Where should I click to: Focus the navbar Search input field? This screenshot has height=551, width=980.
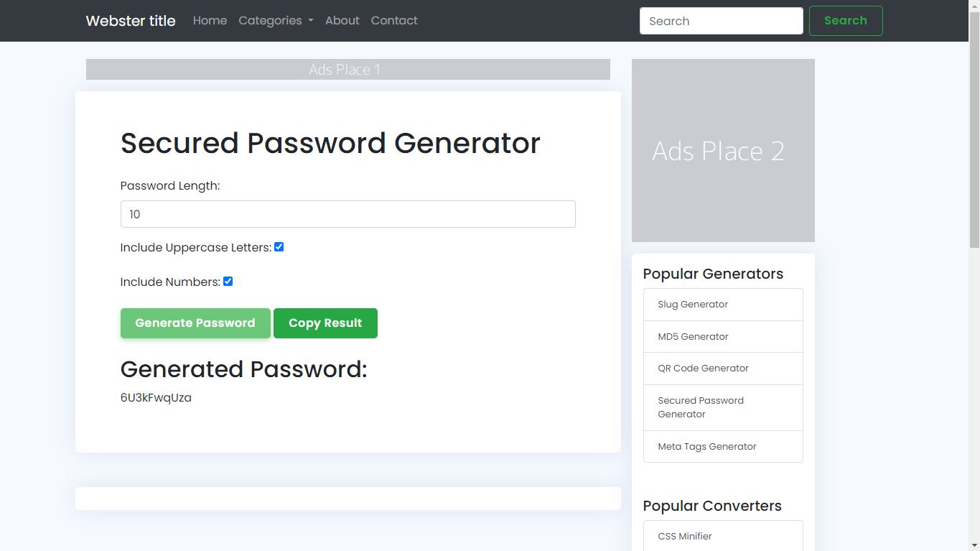click(721, 21)
